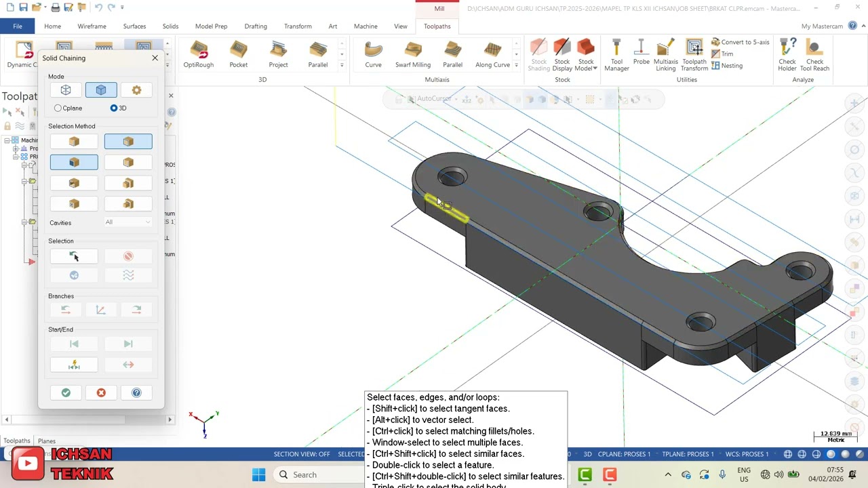The height and width of the screenshot is (488, 868).
Task: Click the Adjust branch button under Branches
Action: coord(101,310)
